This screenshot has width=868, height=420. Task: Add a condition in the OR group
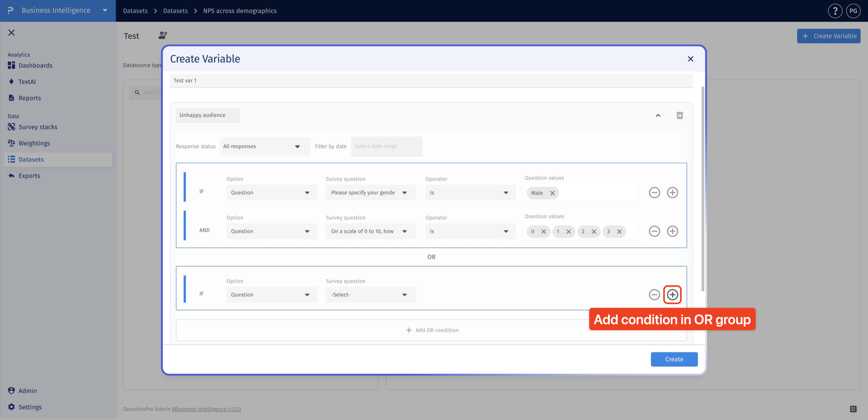672,294
